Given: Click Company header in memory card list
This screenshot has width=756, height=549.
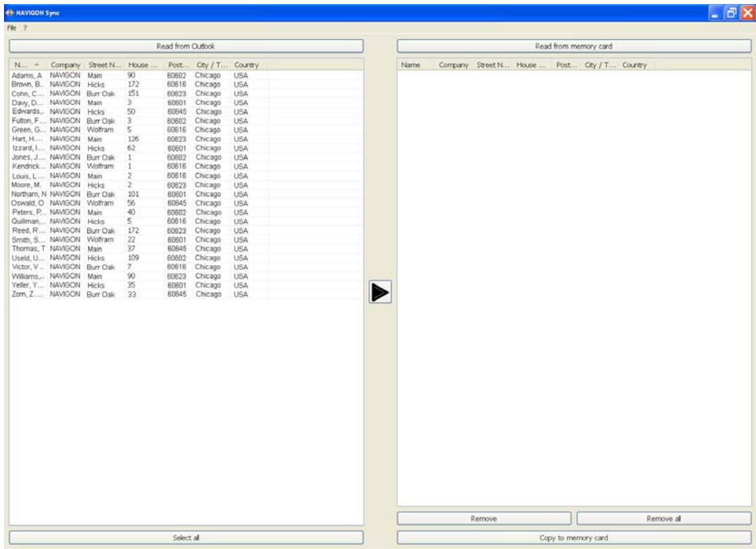Looking at the screenshot, I should [x=454, y=65].
